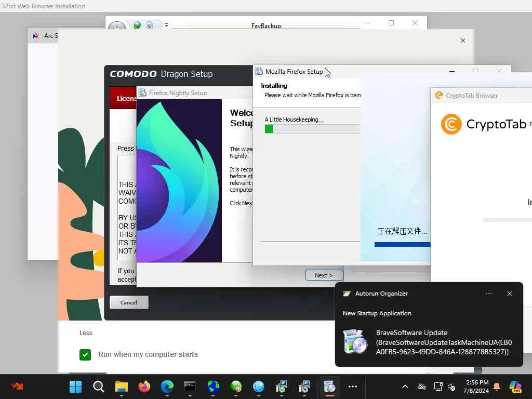Screen dimensions: 532x399
Task: Click the FavBackup round application button
Action: [117, 26]
